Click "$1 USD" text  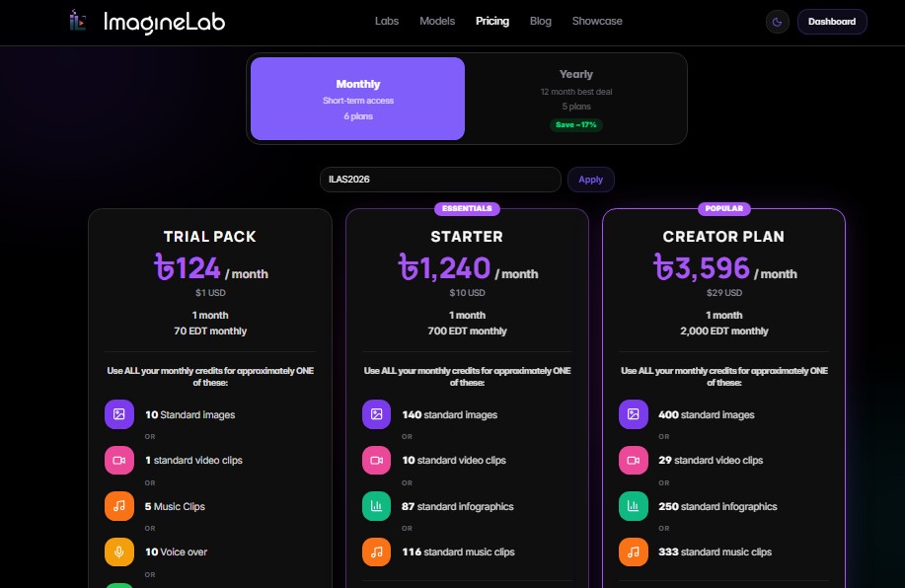coord(210,293)
